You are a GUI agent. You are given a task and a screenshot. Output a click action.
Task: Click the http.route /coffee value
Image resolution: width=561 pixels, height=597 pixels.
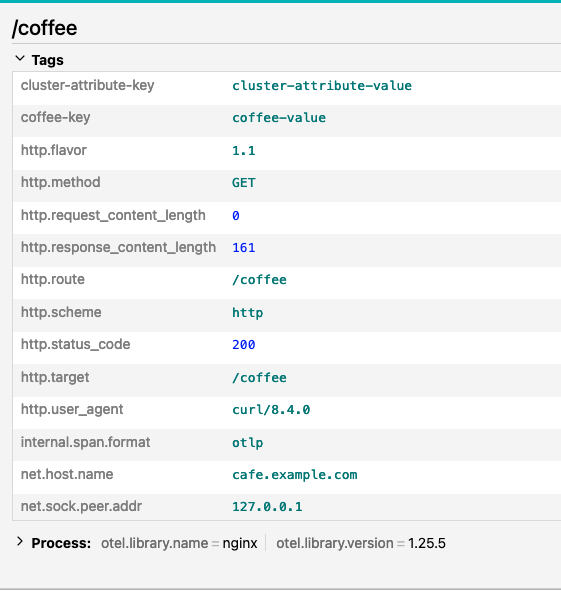coord(259,280)
